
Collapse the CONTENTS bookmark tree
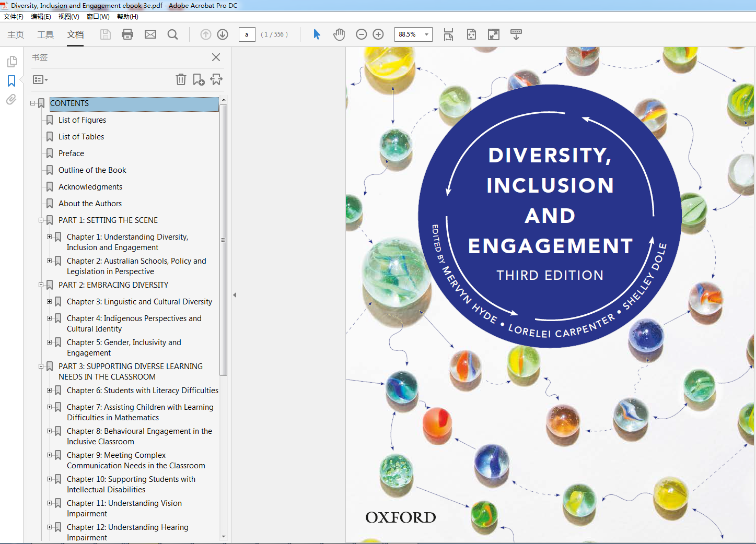coord(32,103)
